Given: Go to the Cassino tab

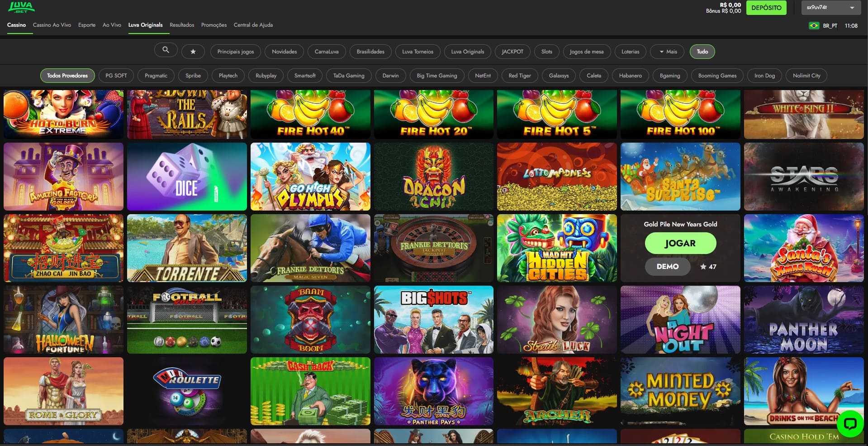Looking at the screenshot, I should (16, 25).
